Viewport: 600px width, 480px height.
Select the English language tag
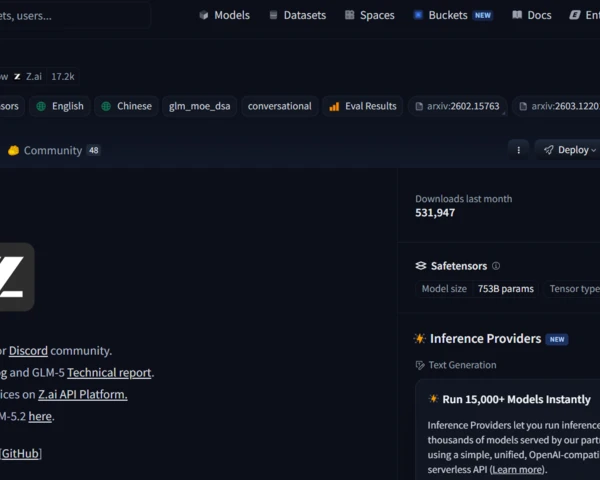[60, 106]
